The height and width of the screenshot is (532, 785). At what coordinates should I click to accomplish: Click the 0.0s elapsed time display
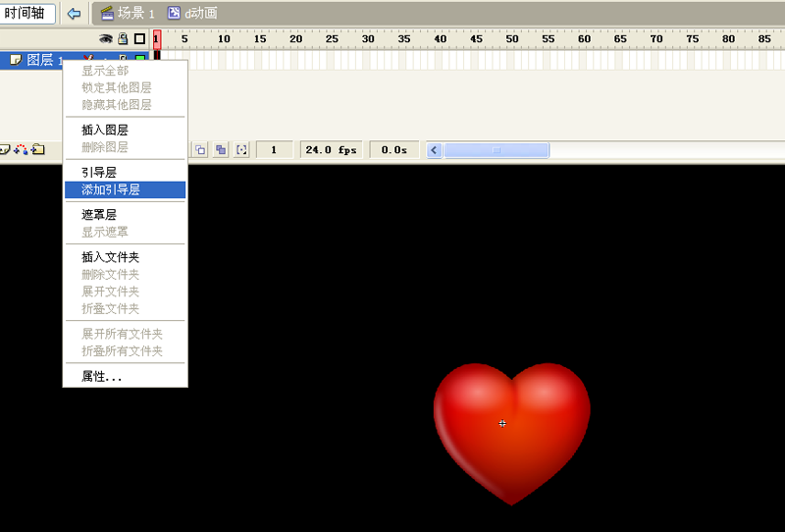tap(394, 150)
